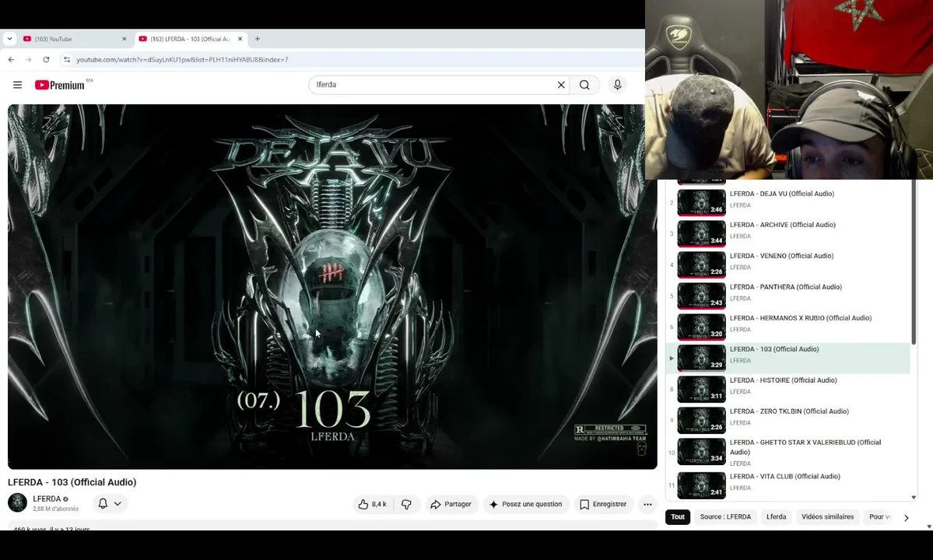
Task: Click VITA CLUB thumbnail showing 2:41
Action: 702,485
